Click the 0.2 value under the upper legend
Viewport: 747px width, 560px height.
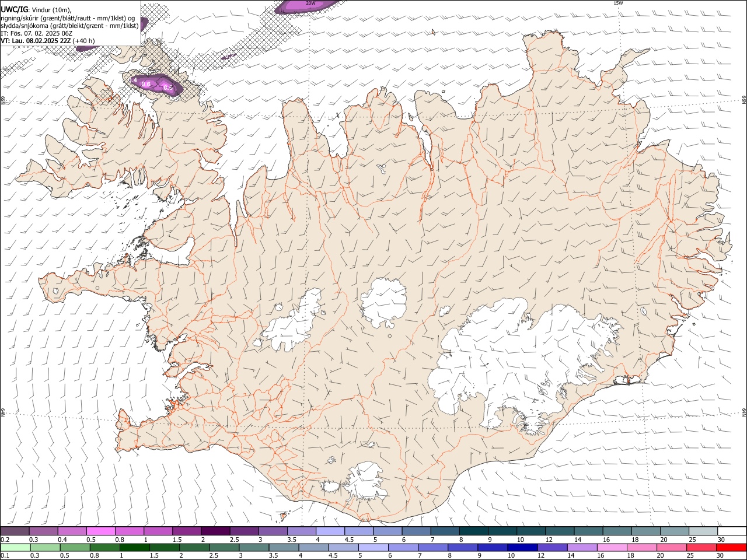click(x=5, y=540)
